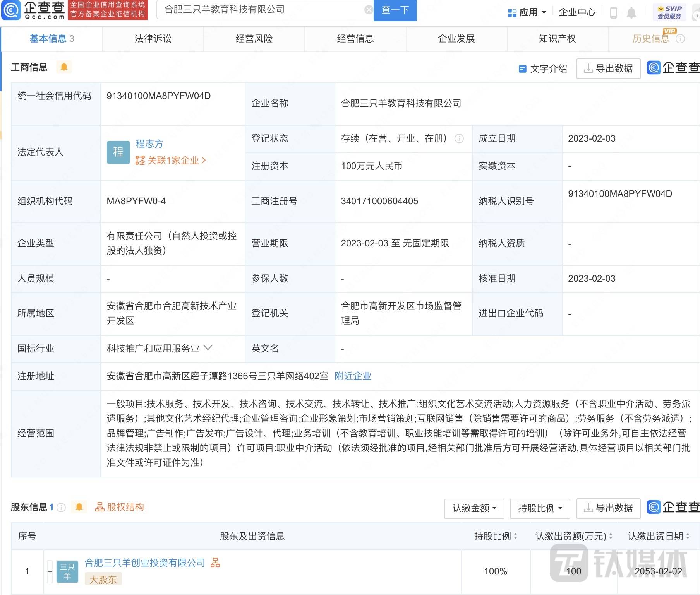Click info icon next to registration status
The height and width of the screenshot is (595, 700).
[x=459, y=138]
